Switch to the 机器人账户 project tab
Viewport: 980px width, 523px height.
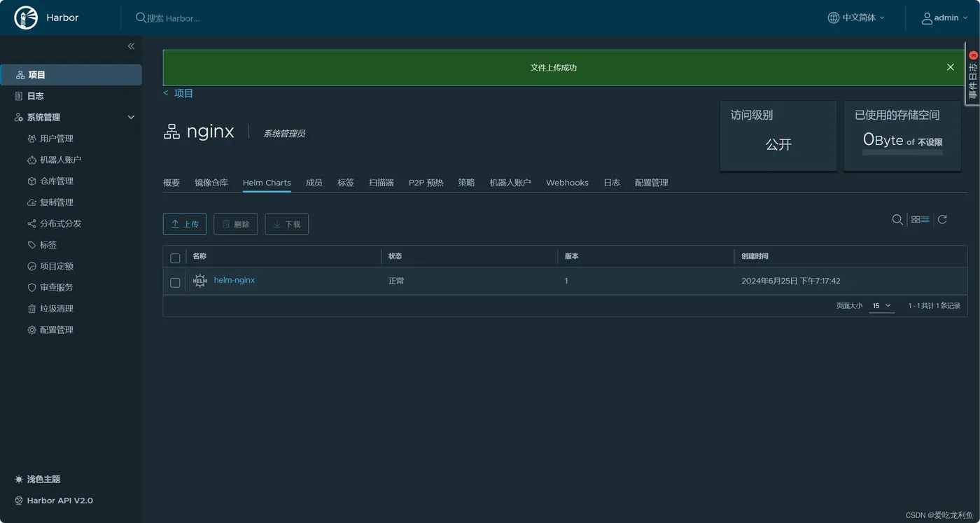click(x=510, y=183)
